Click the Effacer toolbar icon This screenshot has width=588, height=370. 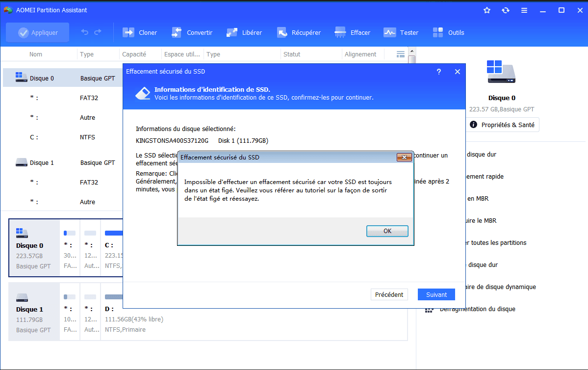340,33
